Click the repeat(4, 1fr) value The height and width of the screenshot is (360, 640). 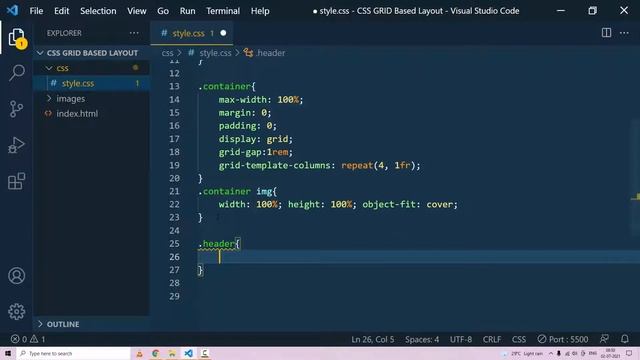tap(378, 165)
